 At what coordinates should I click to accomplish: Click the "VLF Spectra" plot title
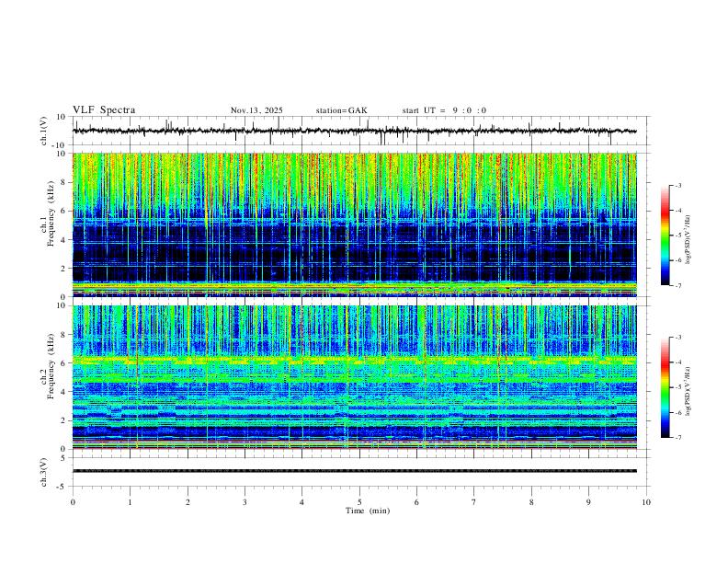pyautogui.click(x=104, y=110)
